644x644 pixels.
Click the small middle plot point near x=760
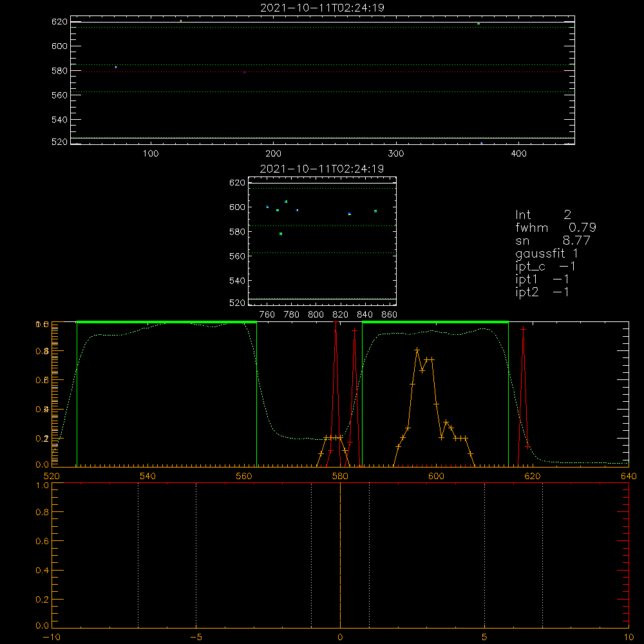pyautogui.click(x=267, y=207)
